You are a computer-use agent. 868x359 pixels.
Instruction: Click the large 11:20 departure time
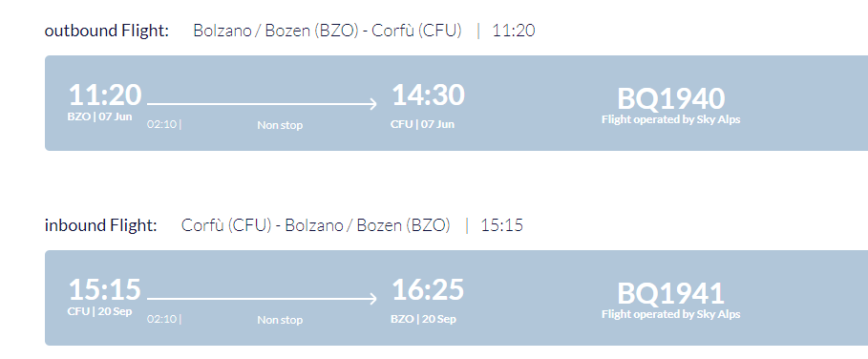coord(105,95)
